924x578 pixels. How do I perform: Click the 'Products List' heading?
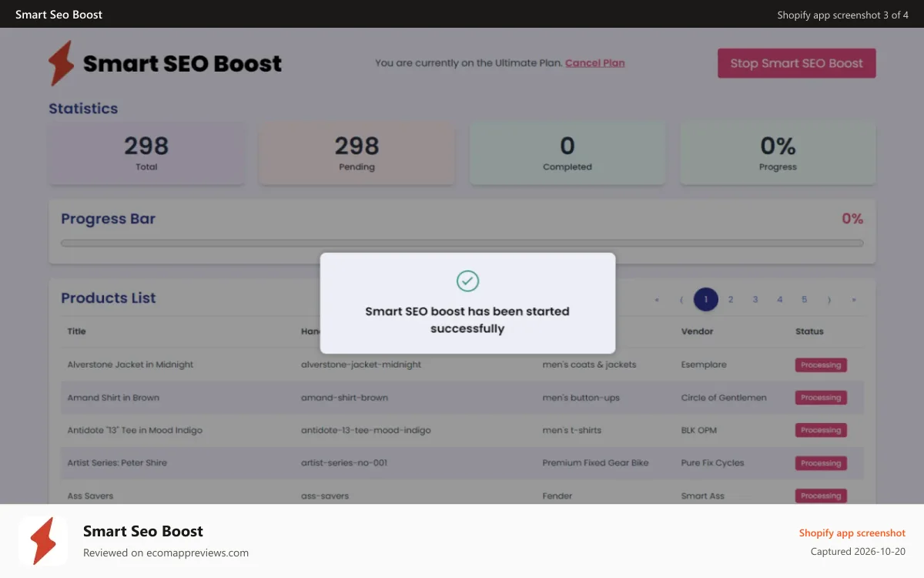(109, 298)
